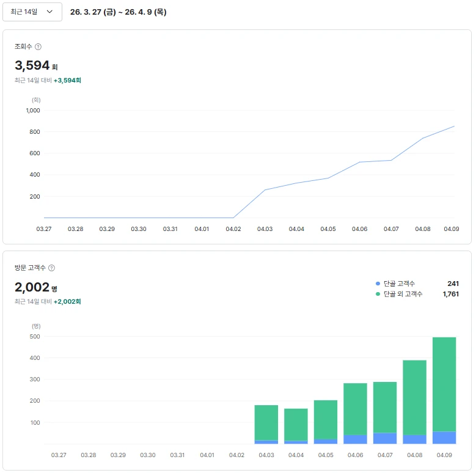Click the blue 단골 고객수 legend dot
Viewport: 476px width, 473px height.
click(378, 284)
